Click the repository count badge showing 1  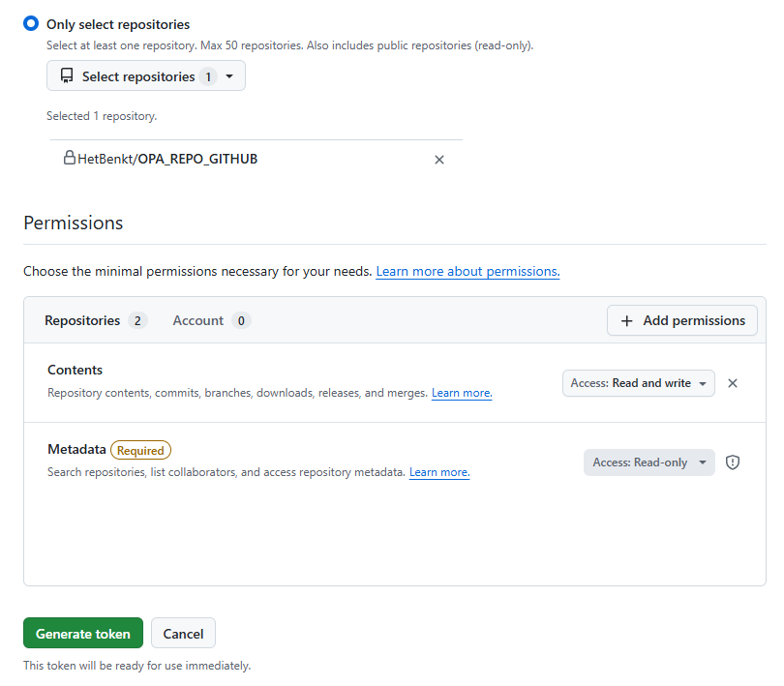tap(208, 76)
